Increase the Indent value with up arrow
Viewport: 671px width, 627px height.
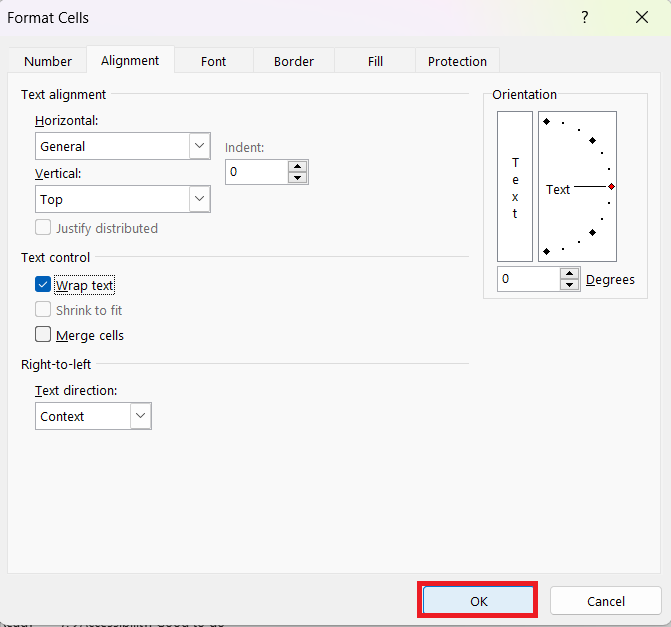[x=297, y=166]
